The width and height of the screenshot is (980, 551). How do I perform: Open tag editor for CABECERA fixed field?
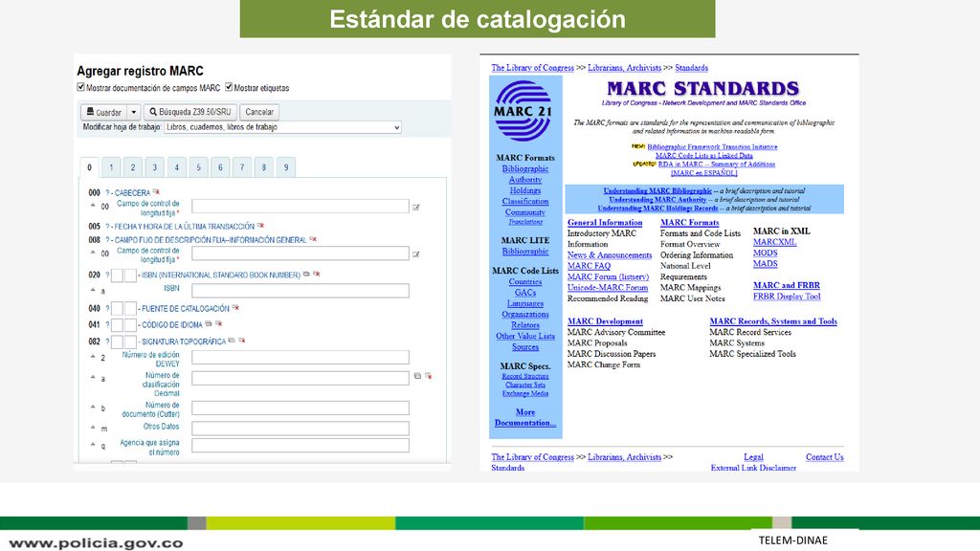[416, 208]
